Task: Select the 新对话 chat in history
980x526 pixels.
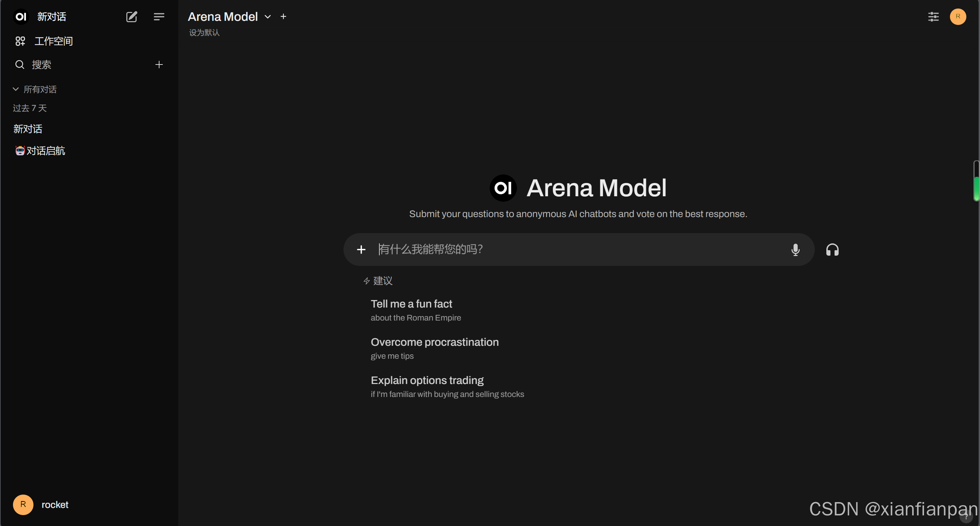Action: [x=28, y=129]
